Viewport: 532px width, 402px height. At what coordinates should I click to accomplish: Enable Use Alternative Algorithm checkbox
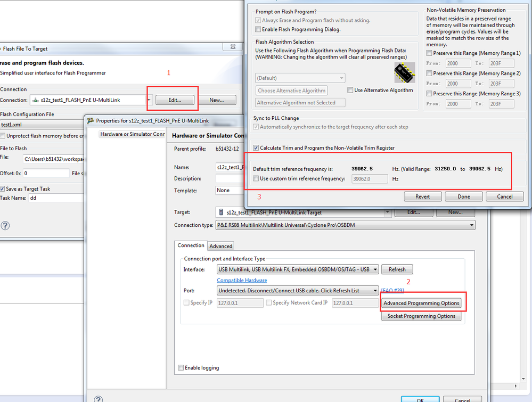click(350, 90)
